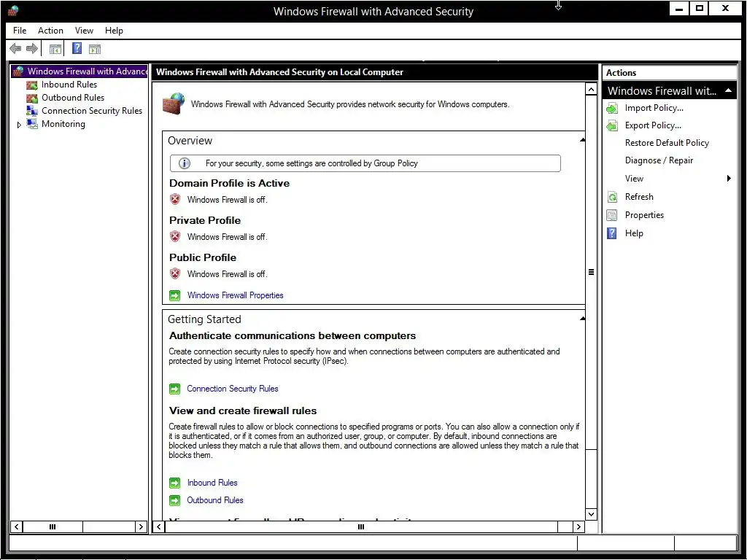This screenshot has width=747, height=560.
Task: Click the Inbound Rules tree icon
Action: point(32,85)
